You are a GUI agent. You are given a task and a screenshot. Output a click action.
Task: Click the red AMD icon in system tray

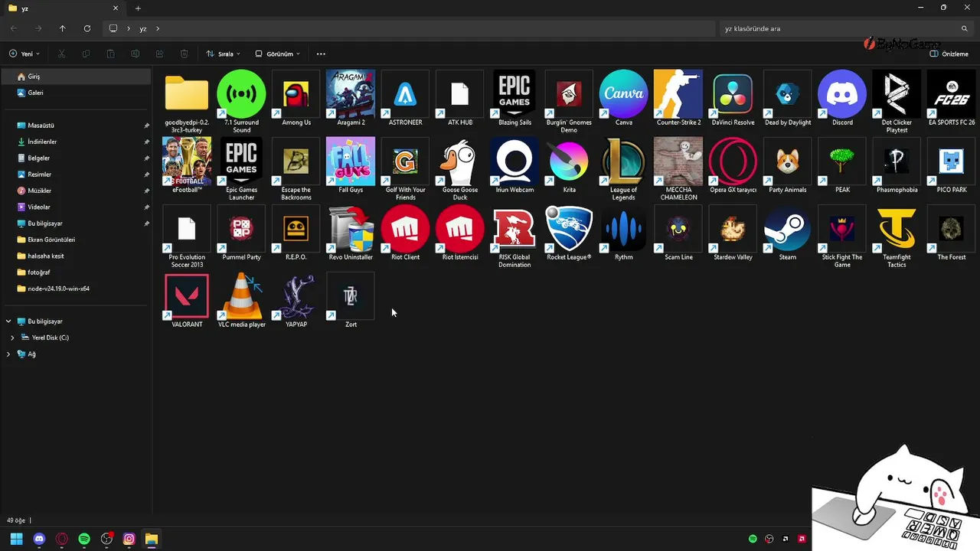point(802,539)
